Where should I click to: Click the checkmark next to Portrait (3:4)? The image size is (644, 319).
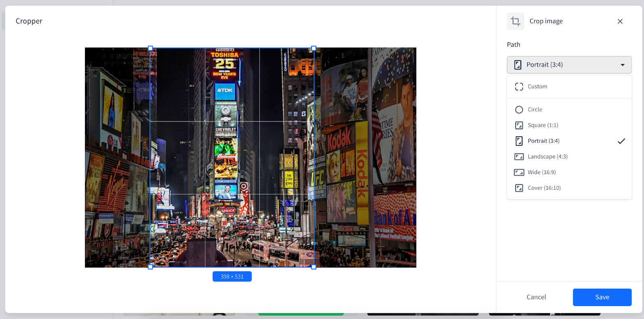click(x=621, y=141)
